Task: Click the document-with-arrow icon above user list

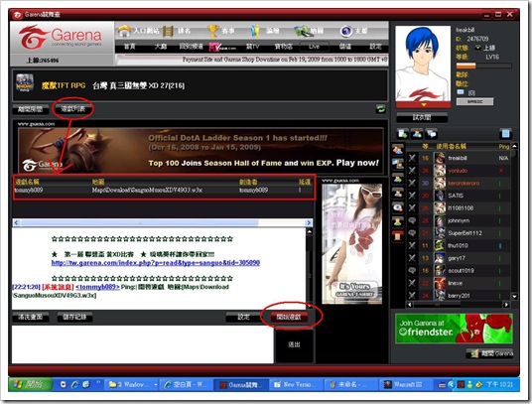Action: pyautogui.click(x=403, y=134)
